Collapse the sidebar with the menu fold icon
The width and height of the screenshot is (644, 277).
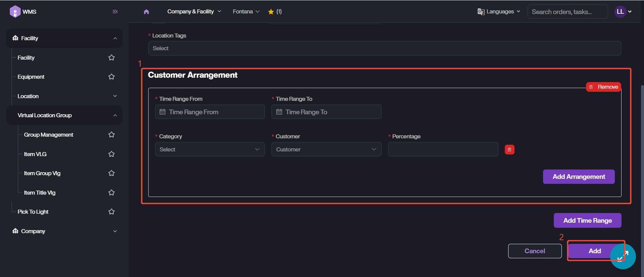115,12
